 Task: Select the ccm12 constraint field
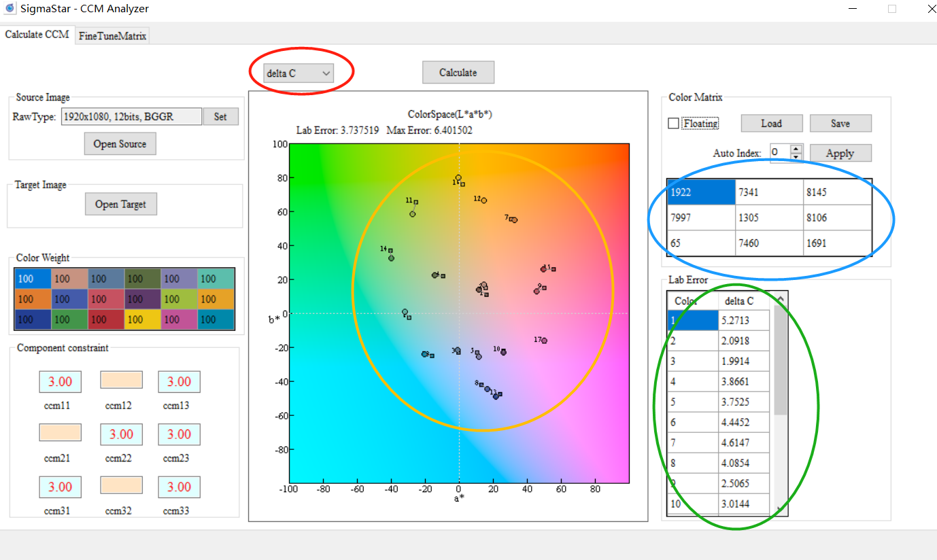tap(121, 380)
